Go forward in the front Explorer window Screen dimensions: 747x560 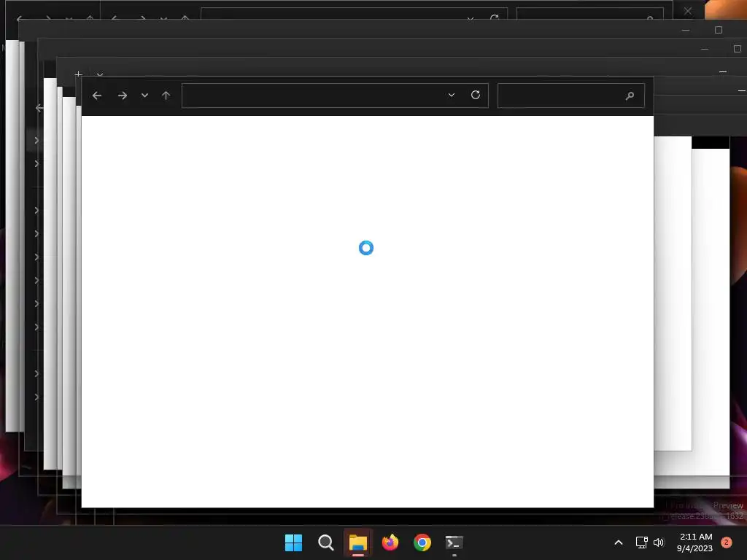(x=123, y=96)
